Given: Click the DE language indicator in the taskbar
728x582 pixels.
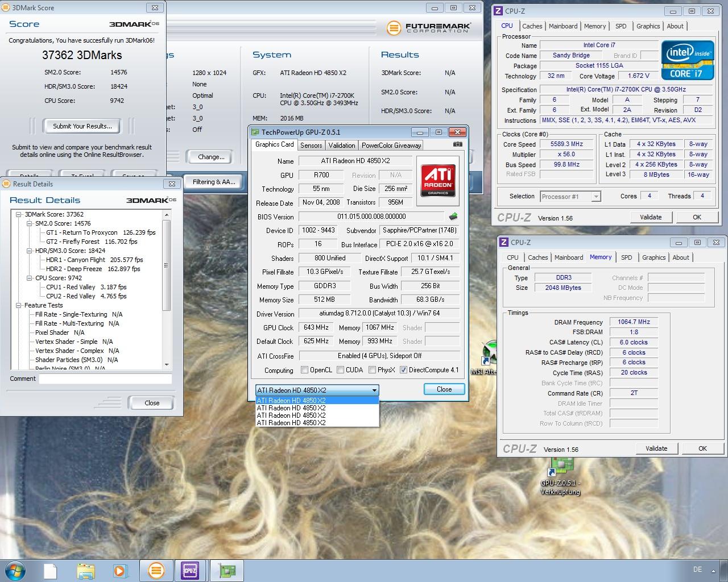Looking at the screenshot, I should (697, 569).
